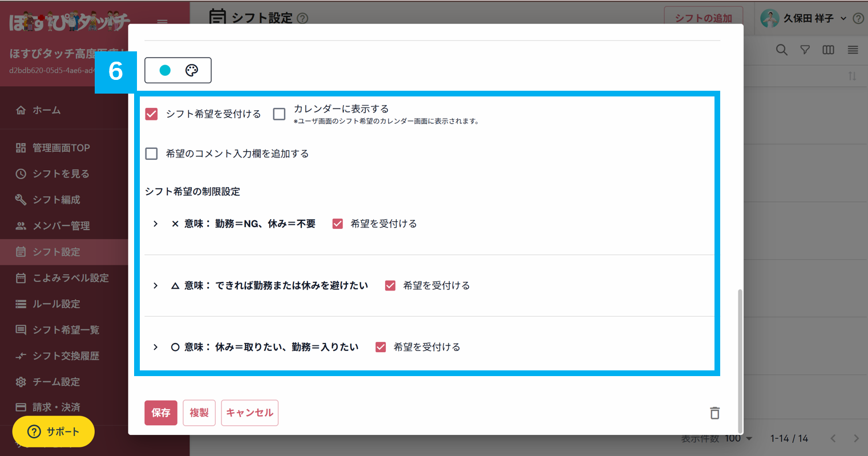Check 希望のコメント入力欄を追加する
Image resolution: width=868 pixels, height=456 pixels.
pos(151,153)
